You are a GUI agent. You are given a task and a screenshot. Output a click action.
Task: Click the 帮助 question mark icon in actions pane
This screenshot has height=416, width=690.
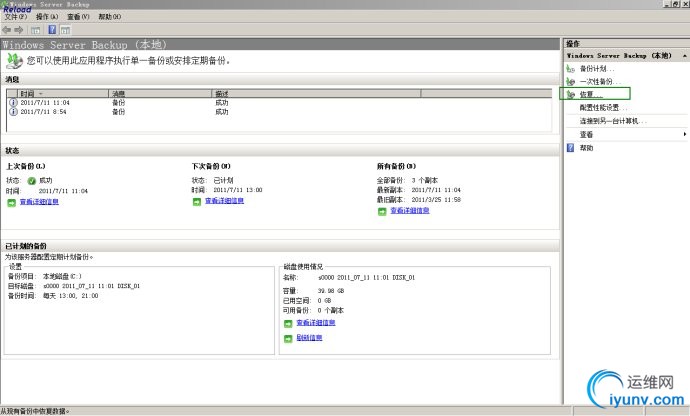[x=571, y=148]
